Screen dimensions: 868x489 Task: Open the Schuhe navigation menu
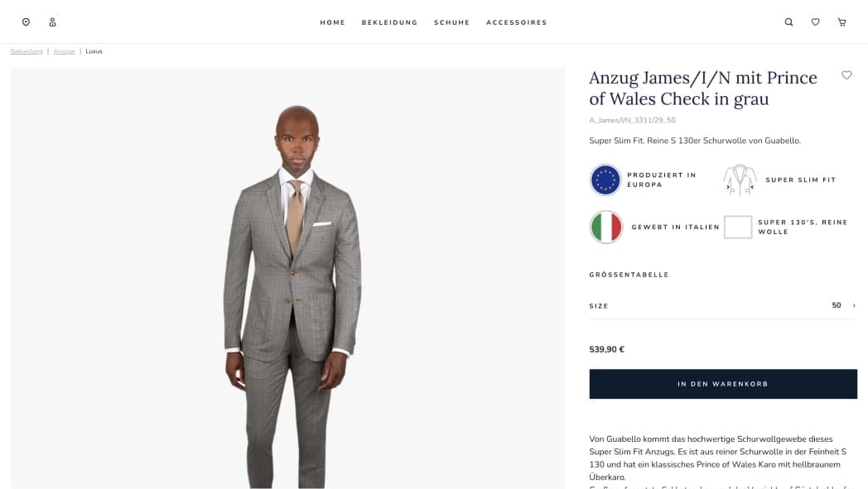click(451, 22)
